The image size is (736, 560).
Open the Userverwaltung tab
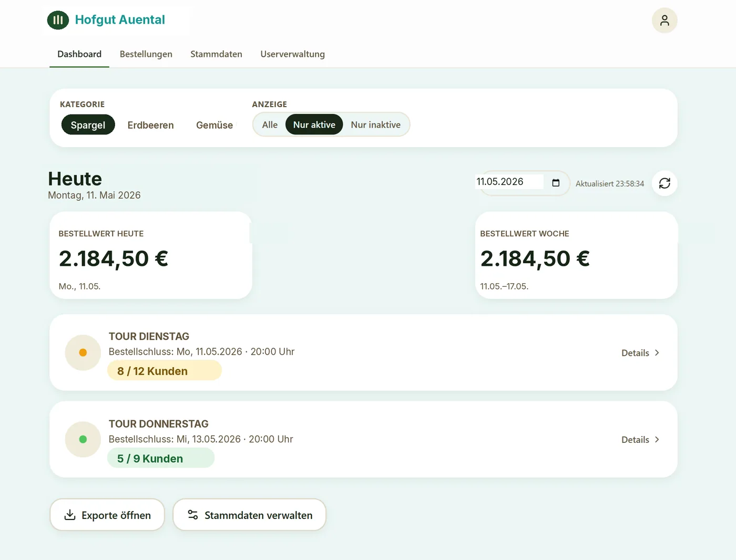click(x=293, y=54)
